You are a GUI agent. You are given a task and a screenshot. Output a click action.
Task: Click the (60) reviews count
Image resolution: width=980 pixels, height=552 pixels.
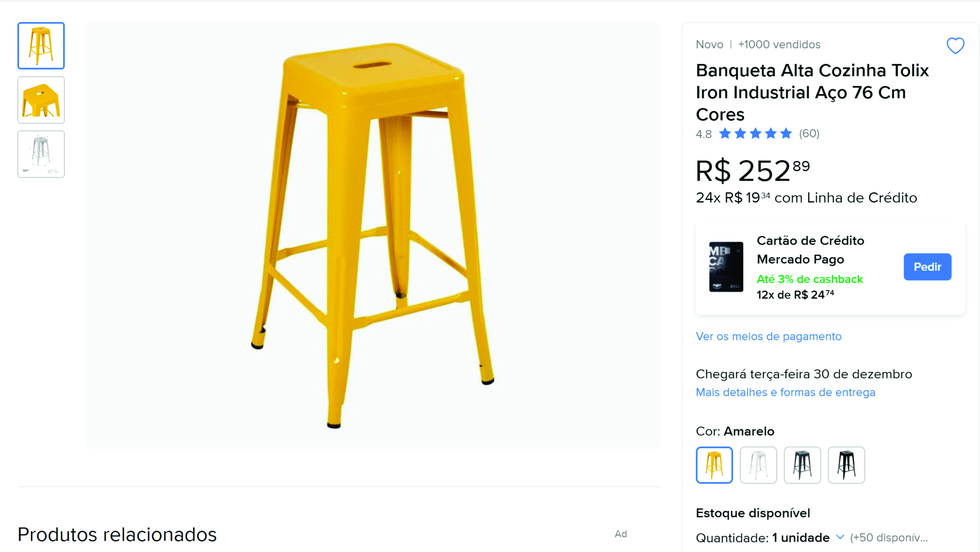809,134
